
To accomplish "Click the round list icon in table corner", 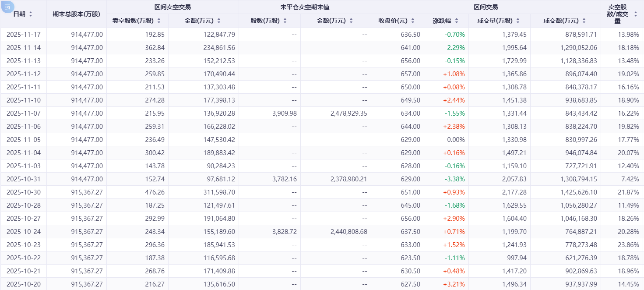I will (x=8, y=7).
